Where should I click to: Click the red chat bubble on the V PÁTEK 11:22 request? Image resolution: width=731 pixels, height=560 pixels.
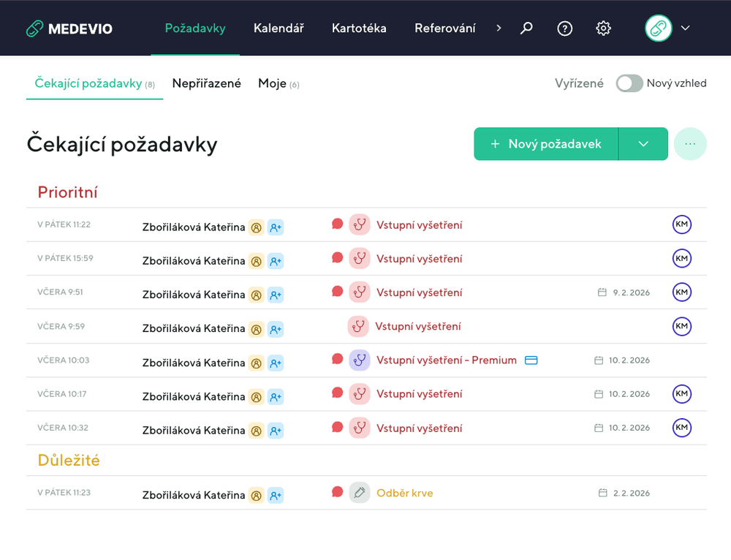337,224
